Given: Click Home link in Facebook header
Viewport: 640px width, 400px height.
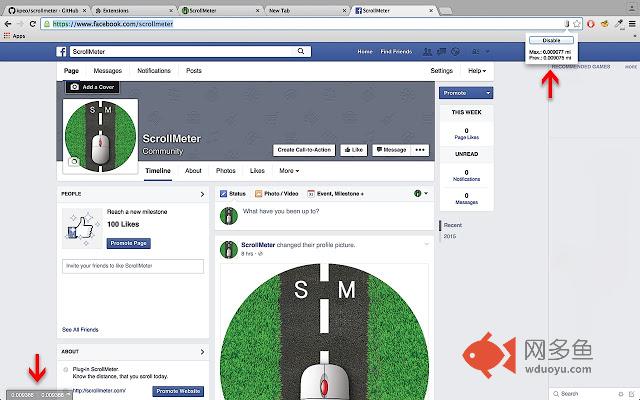Looking at the screenshot, I should [x=365, y=51].
